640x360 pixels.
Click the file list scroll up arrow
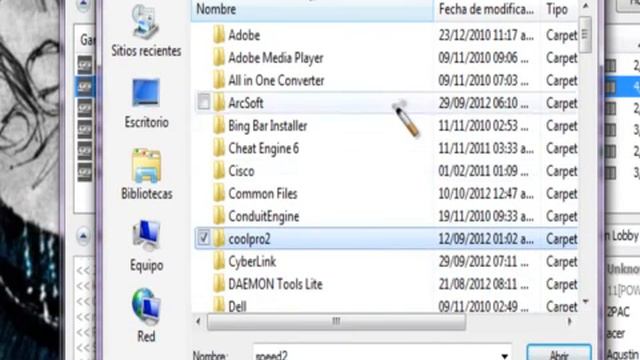point(585,6)
